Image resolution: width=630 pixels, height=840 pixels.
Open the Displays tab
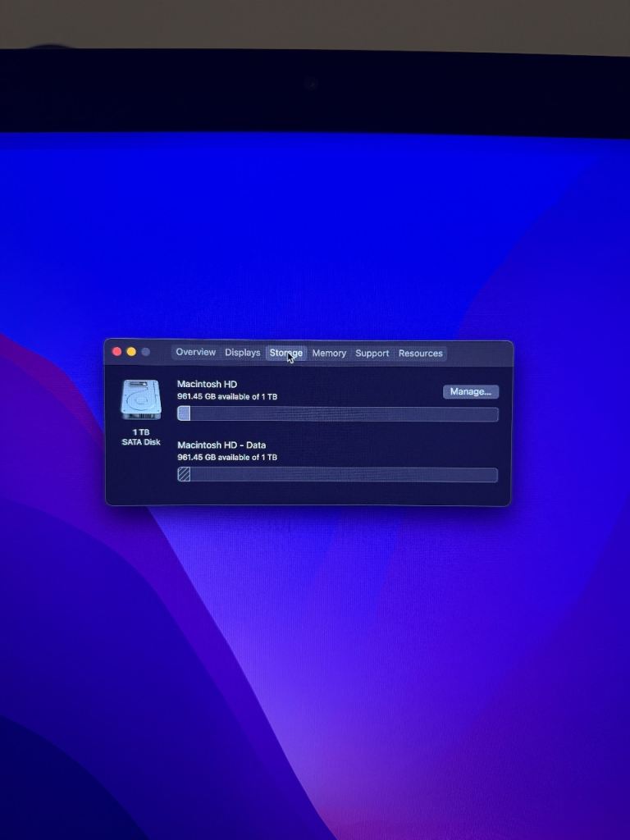click(x=243, y=353)
